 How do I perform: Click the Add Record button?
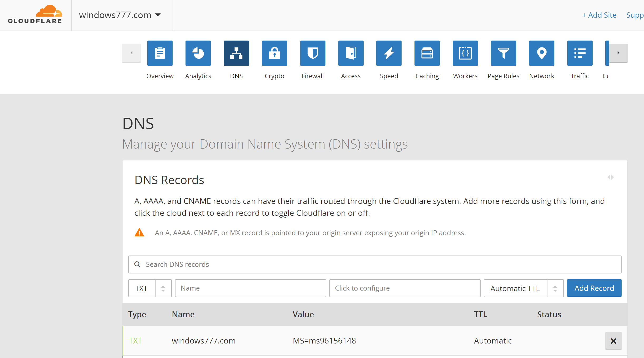pos(594,288)
